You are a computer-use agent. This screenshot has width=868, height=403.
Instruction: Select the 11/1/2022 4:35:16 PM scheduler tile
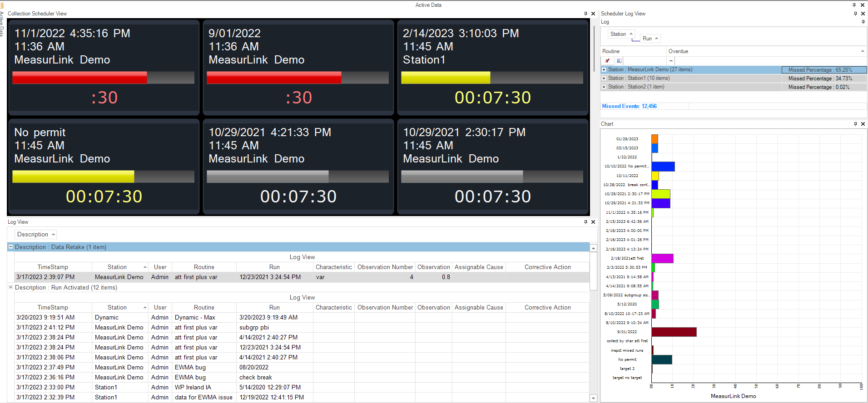click(104, 68)
